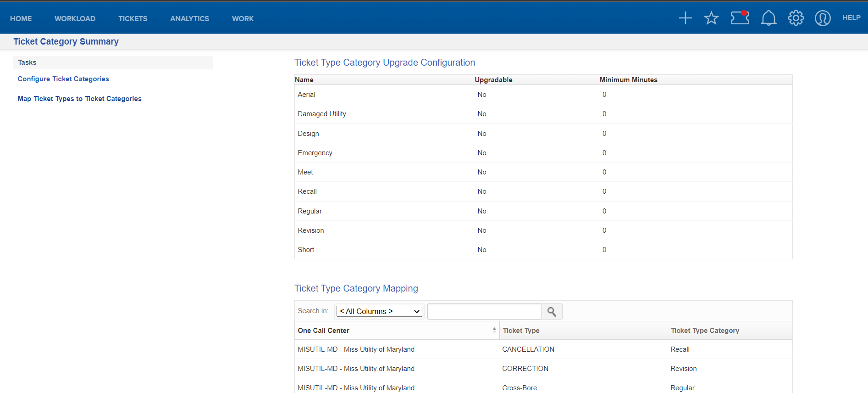This screenshot has height=393, width=868.
Task: Open the WORK menu
Action: pos(243,18)
